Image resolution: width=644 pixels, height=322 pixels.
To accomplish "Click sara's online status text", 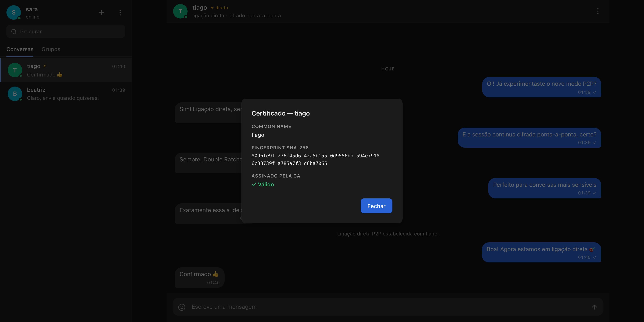I will coord(32,17).
